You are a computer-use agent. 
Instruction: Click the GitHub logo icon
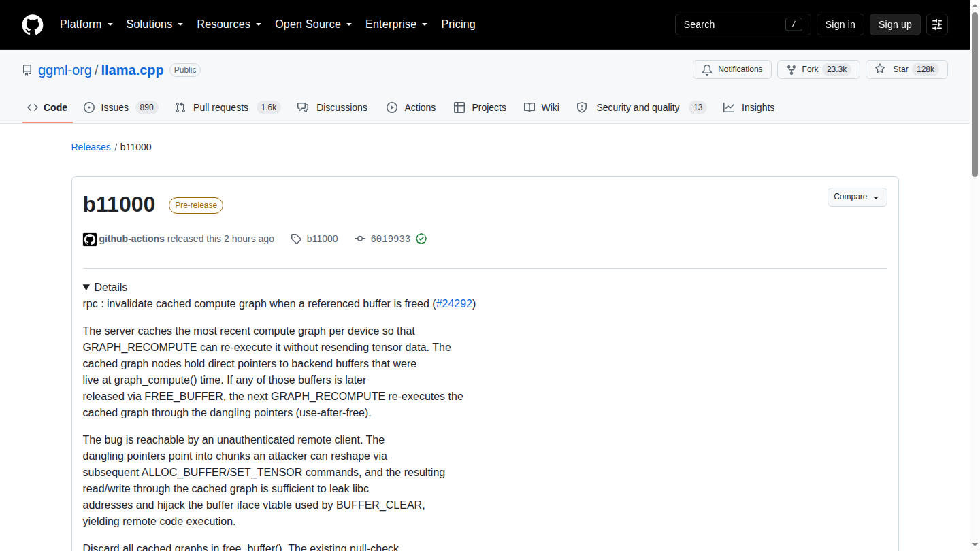(x=33, y=24)
